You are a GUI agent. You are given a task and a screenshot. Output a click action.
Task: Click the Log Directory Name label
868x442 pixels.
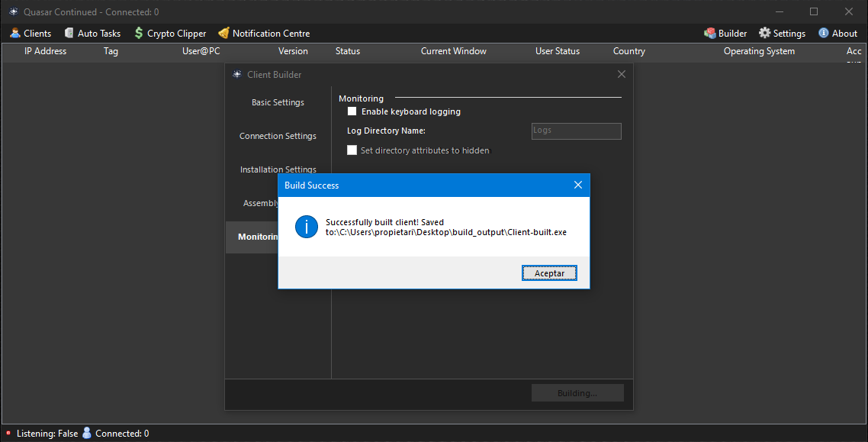(x=386, y=131)
